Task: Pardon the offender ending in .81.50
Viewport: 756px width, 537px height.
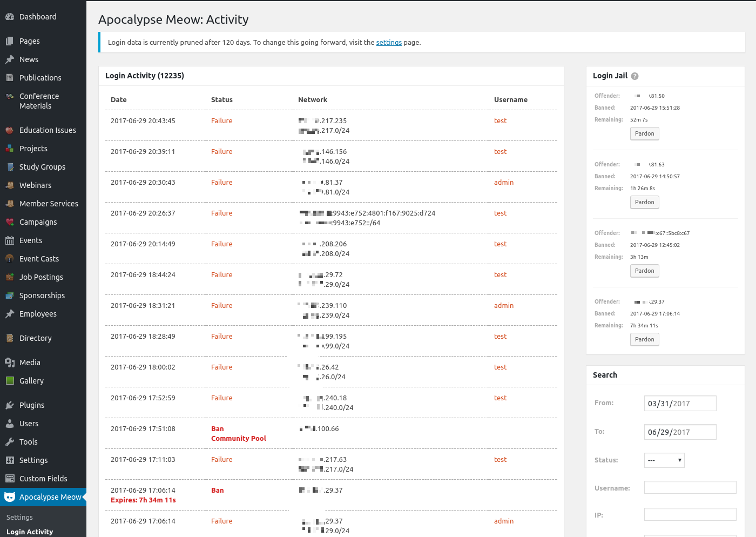Action: coord(645,133)
